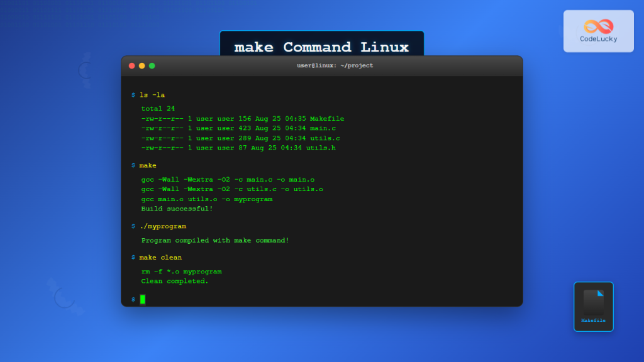This screenshot has height=362, width=644.
Task: Toggle the red close traffic light
Action: [131, 65]
